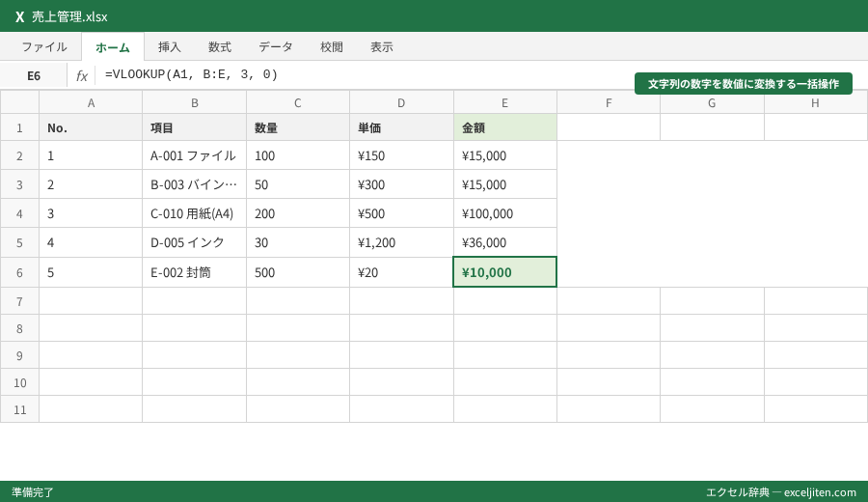Select the ホーム tab
This screenshot has width=868, height=502.
113,47
